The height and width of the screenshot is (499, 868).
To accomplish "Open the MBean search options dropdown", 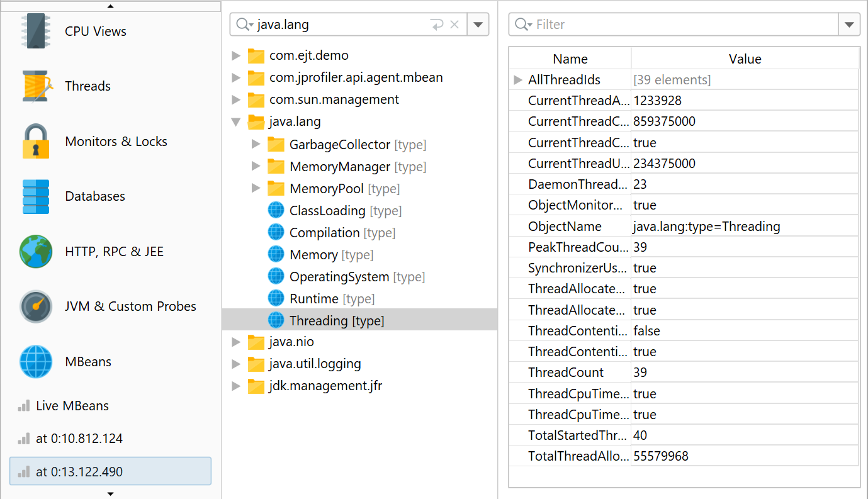I will 478,25.
